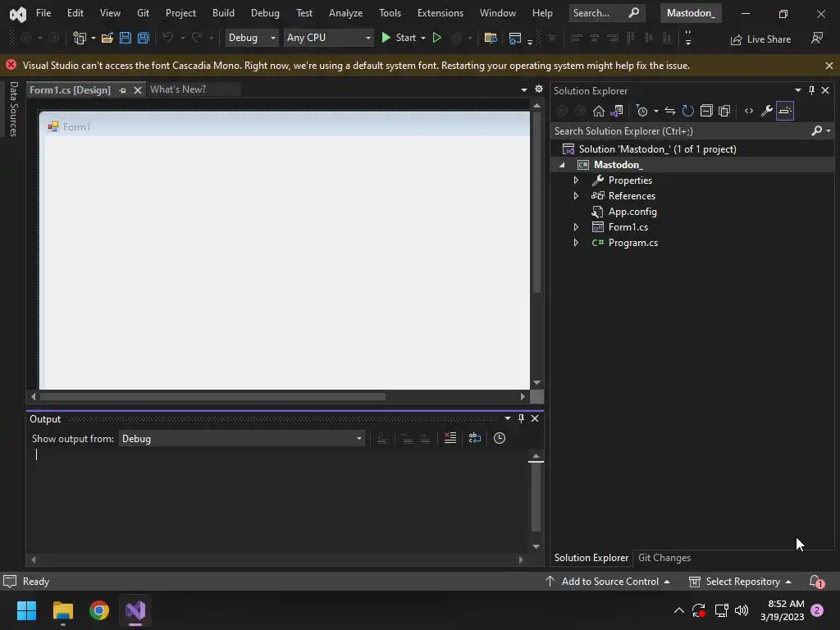Open the Extensions menu
The height and width of the screenshot is (630, 840).
441,13
